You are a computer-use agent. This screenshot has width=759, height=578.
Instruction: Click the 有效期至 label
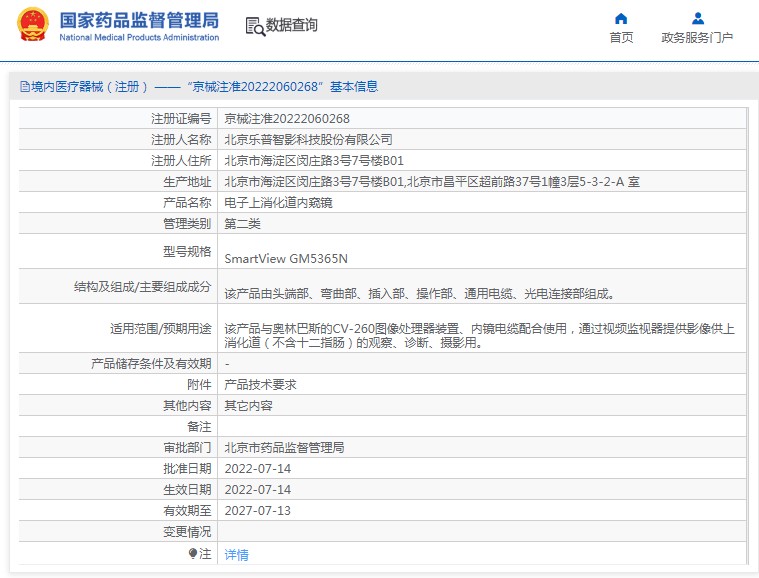187,511
